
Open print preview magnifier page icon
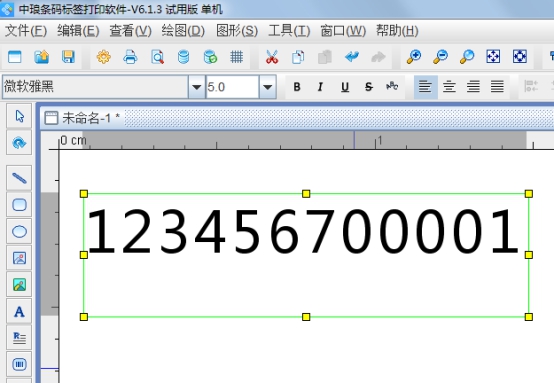157,57
